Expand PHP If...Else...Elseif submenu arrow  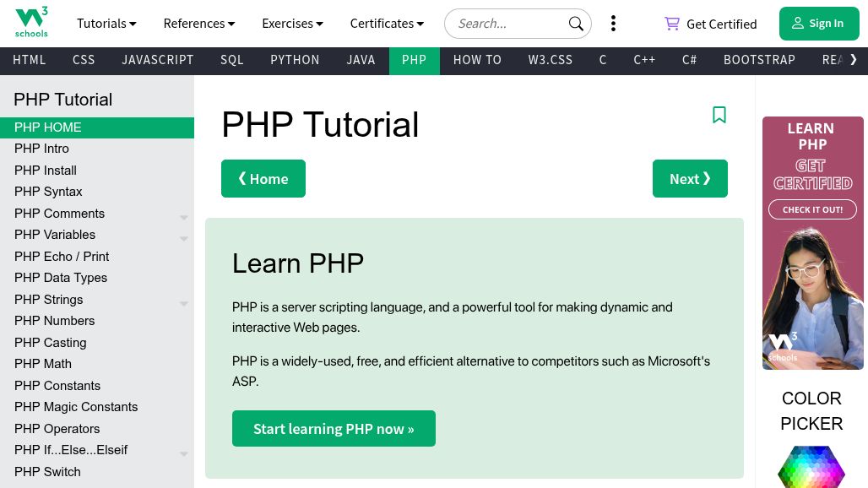point(184,454)
